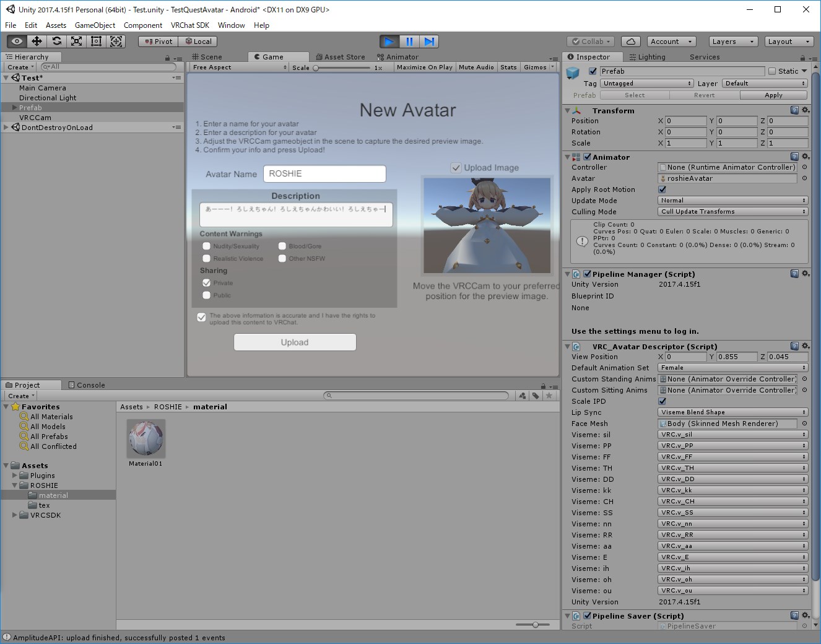821x644 pixels.
Task: Select the Scale tool
Action: [x=77, y=41]
